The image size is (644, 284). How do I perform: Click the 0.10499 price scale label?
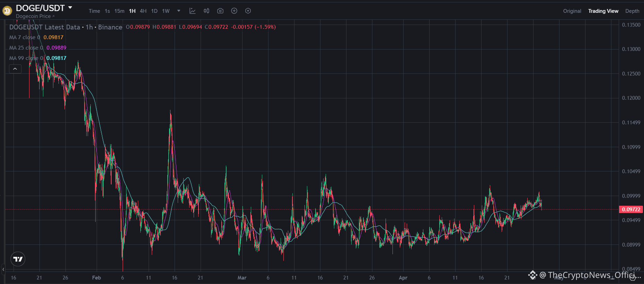coord(631,171)
